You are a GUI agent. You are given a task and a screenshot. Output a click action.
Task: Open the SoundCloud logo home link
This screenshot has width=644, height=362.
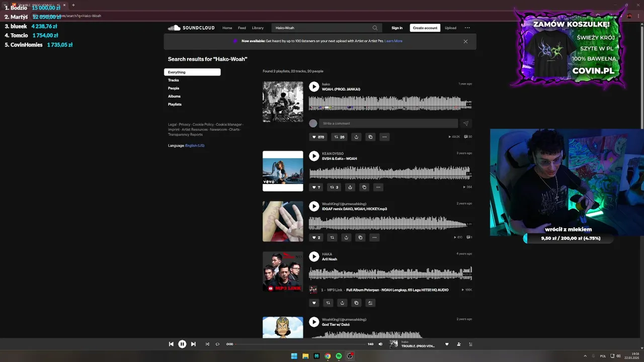191,28
